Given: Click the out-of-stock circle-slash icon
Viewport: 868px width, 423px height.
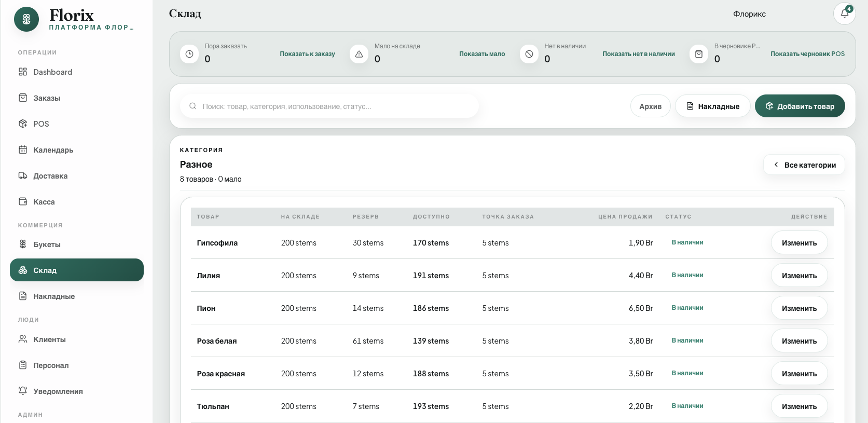Looking at the screenshot, I should (x=529, y=54).
